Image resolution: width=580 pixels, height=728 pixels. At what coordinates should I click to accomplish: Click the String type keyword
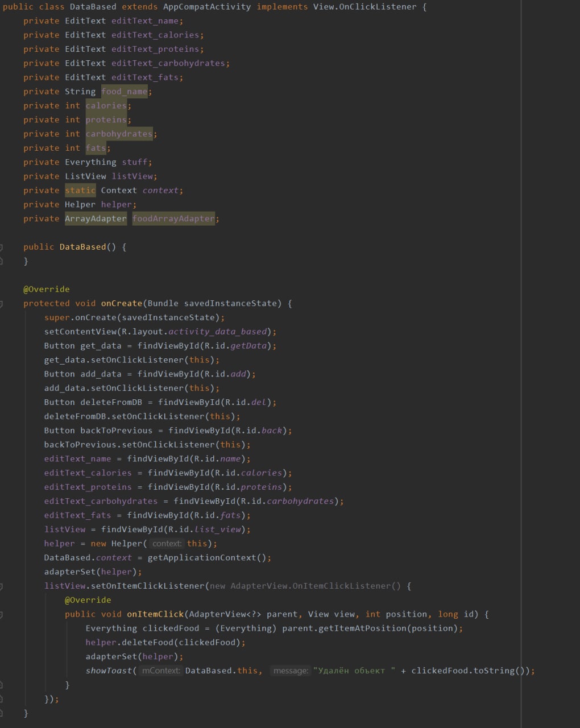[x=80, y=92]
